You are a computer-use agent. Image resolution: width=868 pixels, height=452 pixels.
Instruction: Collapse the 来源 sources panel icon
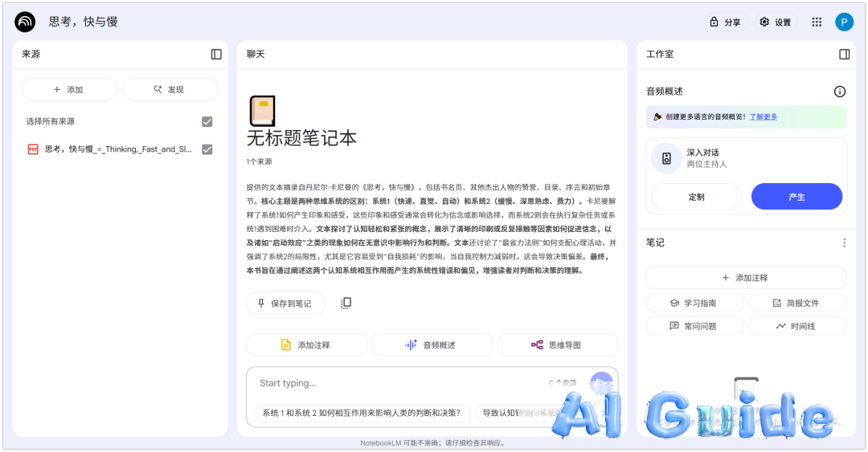coord(216,55)
